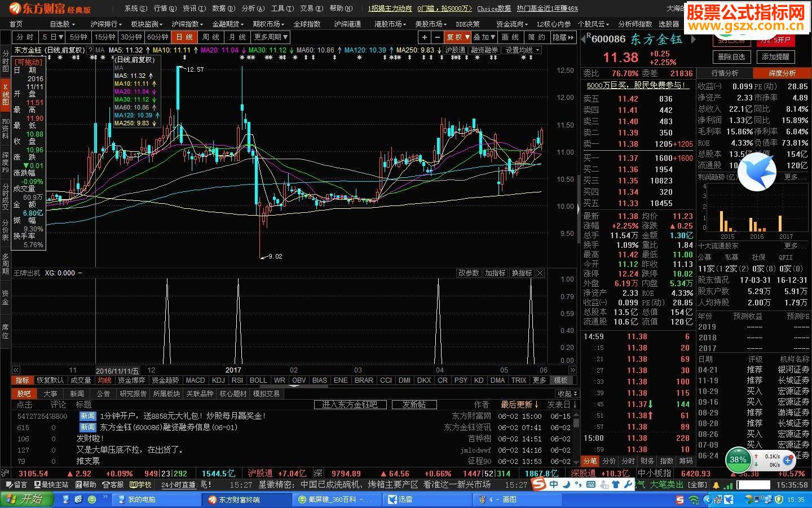The height and width of the screenshot is (508, 812).
Task: Switch to 30分钟 chart period
Action: coord(131,37)
